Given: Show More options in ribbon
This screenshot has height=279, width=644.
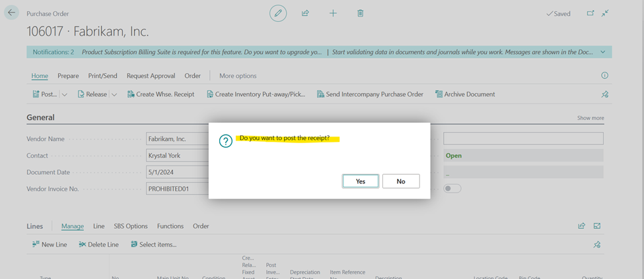Looking at the screenshot, I should pos(238,75).
